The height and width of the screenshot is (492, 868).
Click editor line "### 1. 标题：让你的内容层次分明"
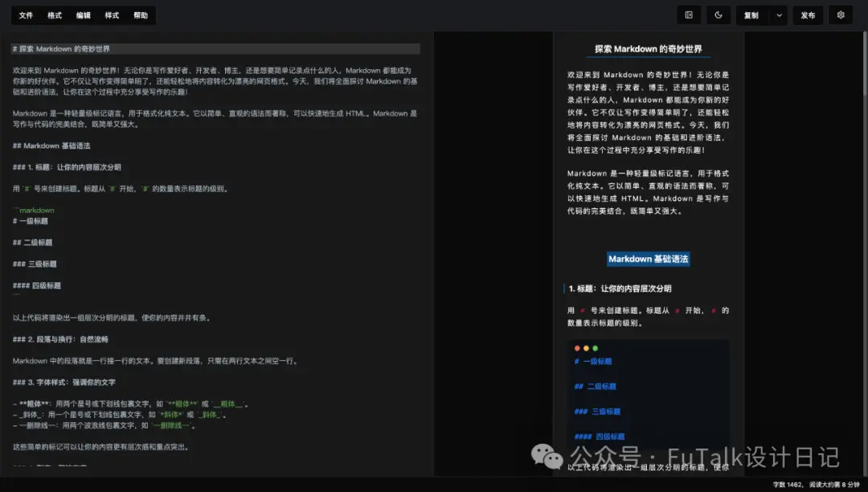pos(67,167)
